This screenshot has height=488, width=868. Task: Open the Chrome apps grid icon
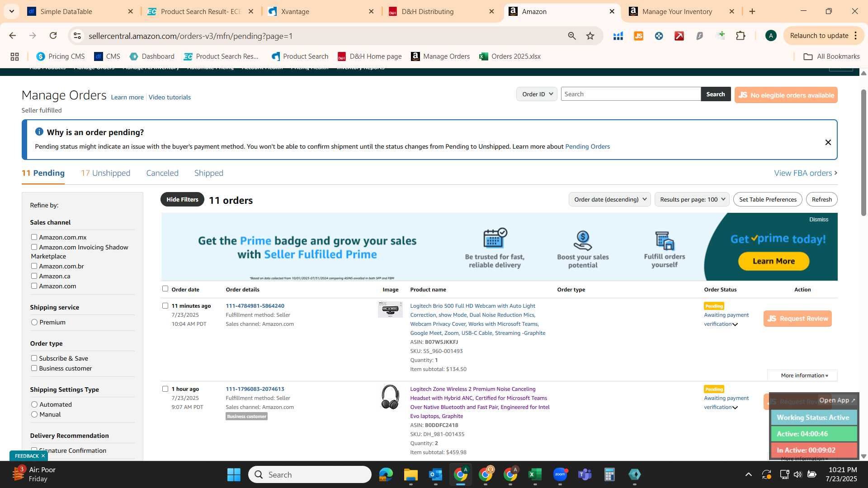point(14,56)
